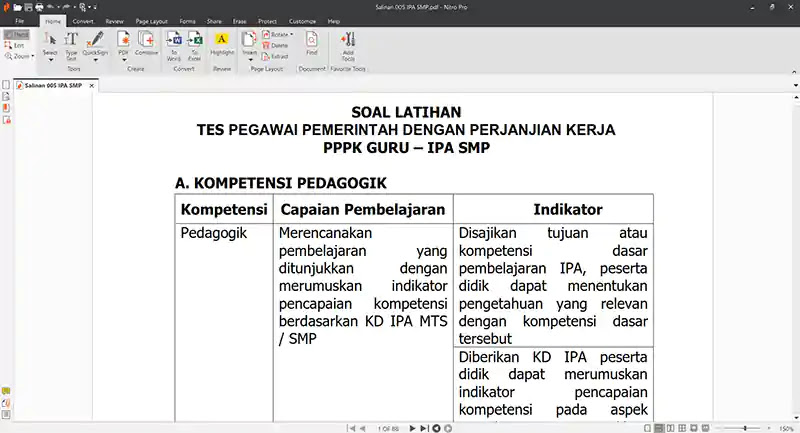Image resolution: width=800 pixels, height=433 pixels.
Task: Insert pages using the Insert icon
Action: click(249, 42)
